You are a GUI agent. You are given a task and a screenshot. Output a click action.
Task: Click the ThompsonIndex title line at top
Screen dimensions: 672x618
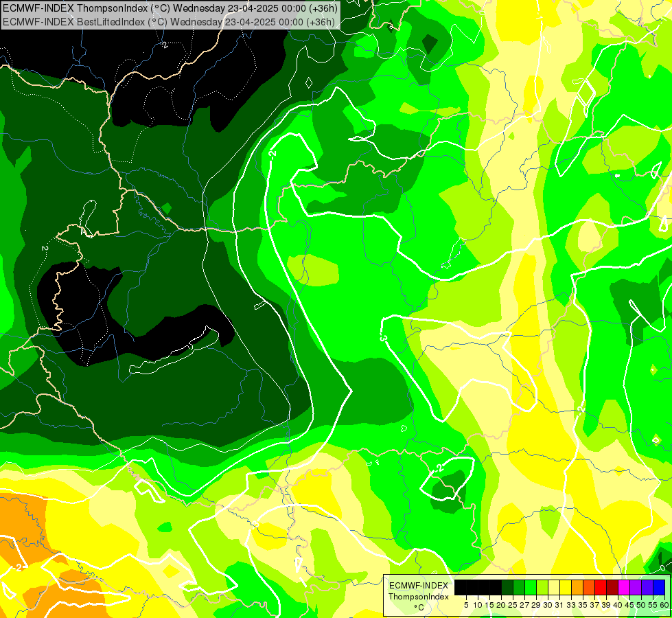[170, 8]
